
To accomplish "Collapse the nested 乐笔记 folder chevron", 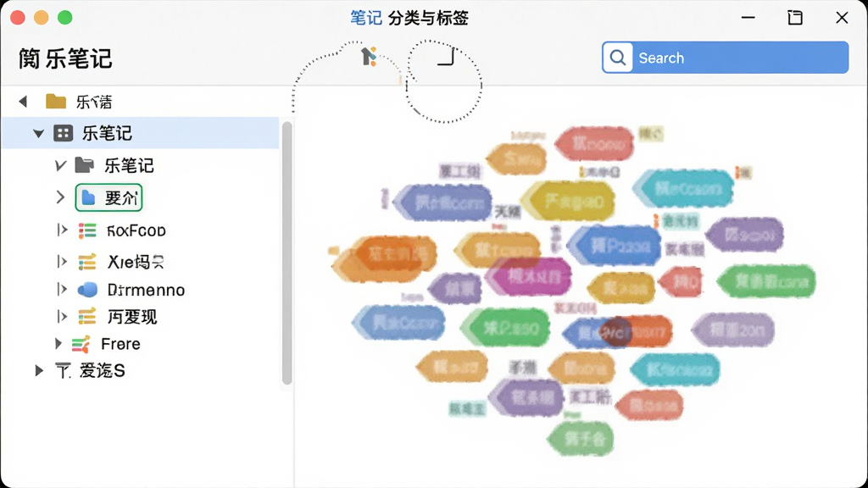I will [x=60, y=165].
